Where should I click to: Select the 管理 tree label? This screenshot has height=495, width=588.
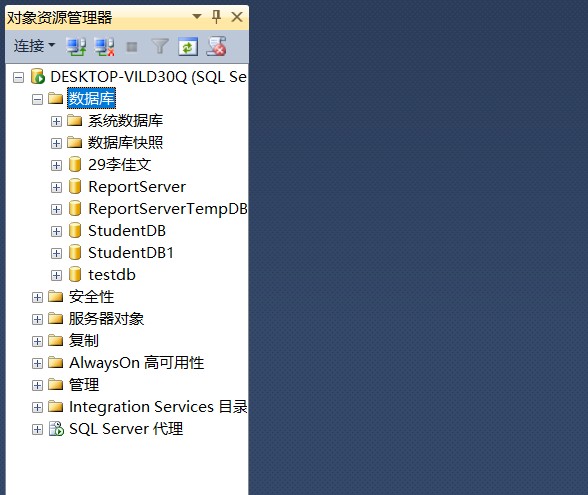[84, 384]
